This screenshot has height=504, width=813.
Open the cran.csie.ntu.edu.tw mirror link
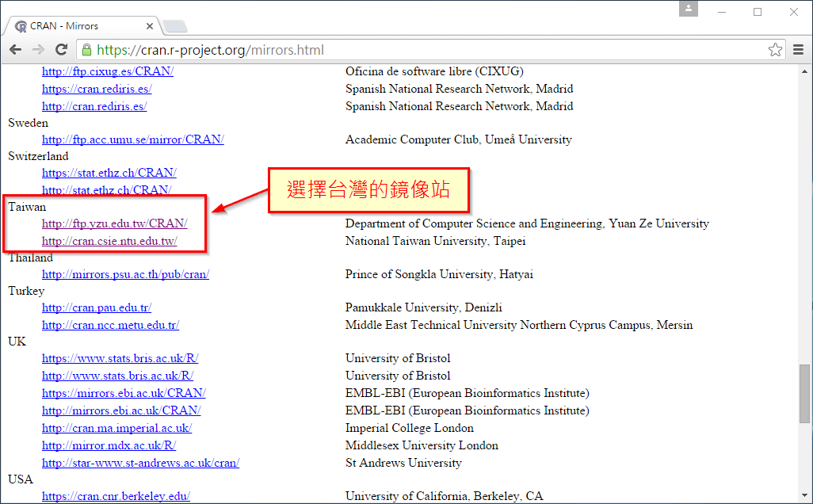coord(109,241)
